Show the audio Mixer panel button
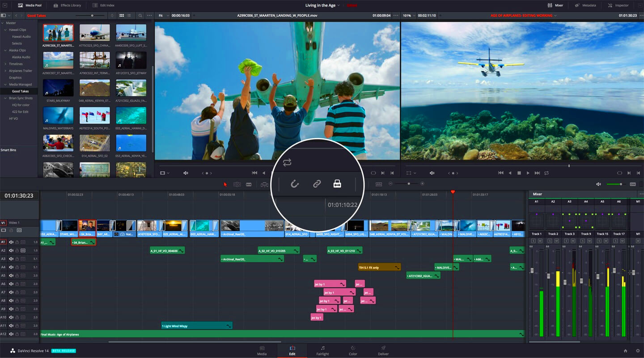This screenshot has width=644, height=358. pyautogui.click(x=555, y=5)
